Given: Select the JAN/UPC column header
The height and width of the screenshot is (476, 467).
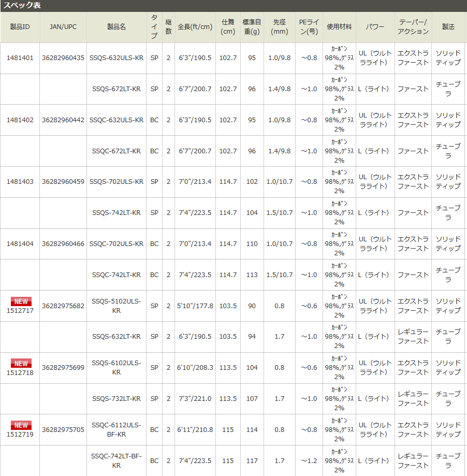Looking at the screenshot, I should (63, 27).
